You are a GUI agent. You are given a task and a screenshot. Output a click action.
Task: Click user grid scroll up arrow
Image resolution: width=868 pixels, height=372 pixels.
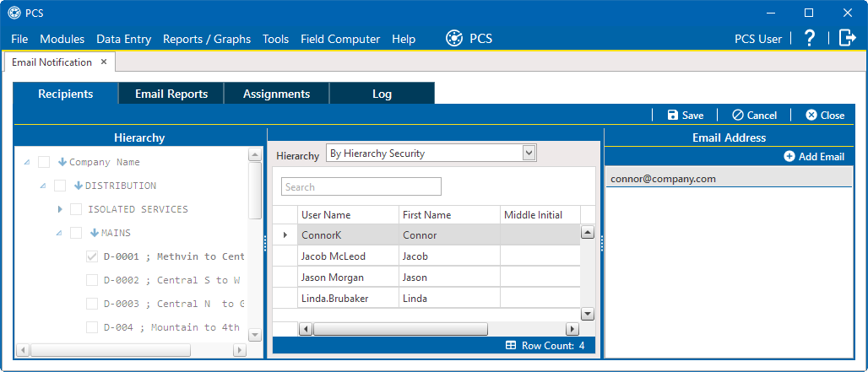[x=588, y=231]
